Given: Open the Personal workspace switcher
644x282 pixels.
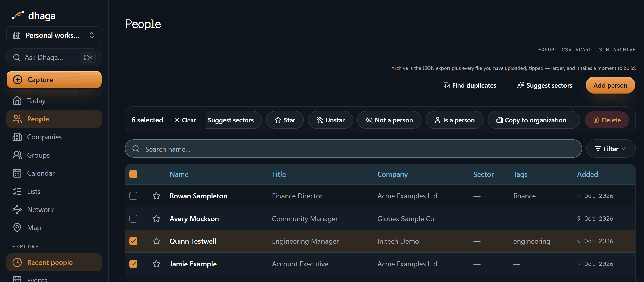Looking at the screenshot, I should click(x=54, y=35).
